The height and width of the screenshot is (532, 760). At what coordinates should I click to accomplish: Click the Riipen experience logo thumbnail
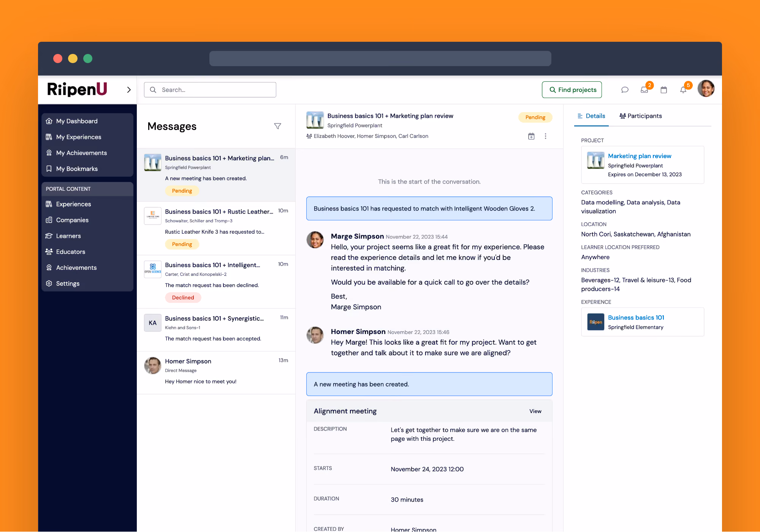(595, 322)
